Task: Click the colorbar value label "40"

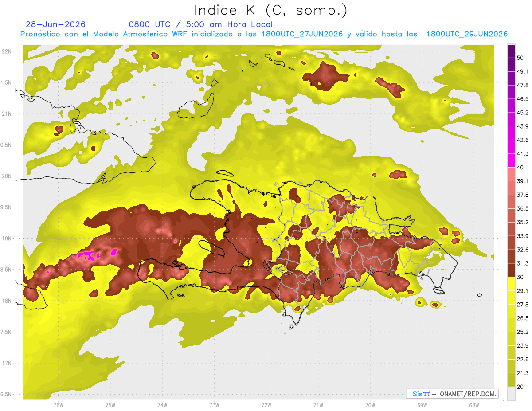Action: tap(520, 168)
